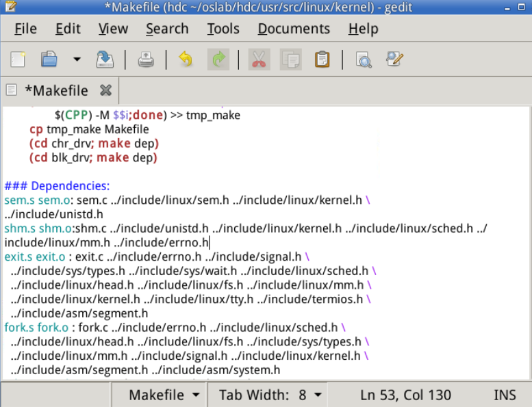The image size is (532, 407).
Task: Click the Open file folder icon
Action: (x=49, y=60)
